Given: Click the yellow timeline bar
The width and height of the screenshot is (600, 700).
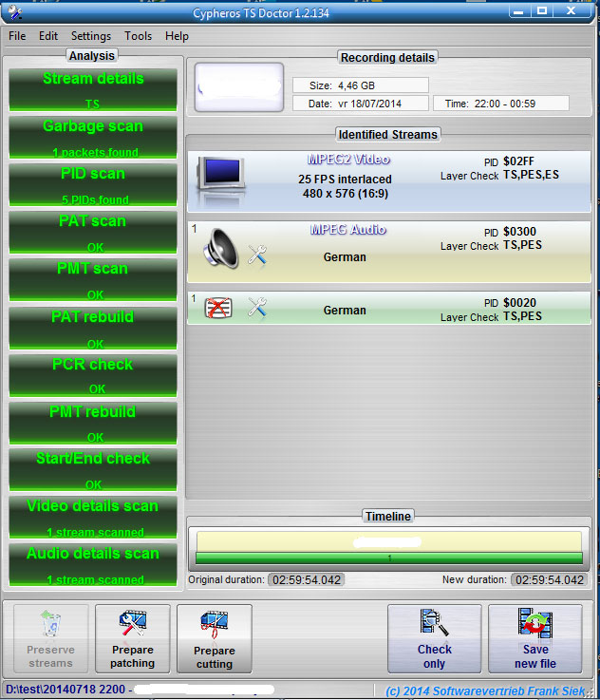Looking at the screenshot, I should (389, 541).
